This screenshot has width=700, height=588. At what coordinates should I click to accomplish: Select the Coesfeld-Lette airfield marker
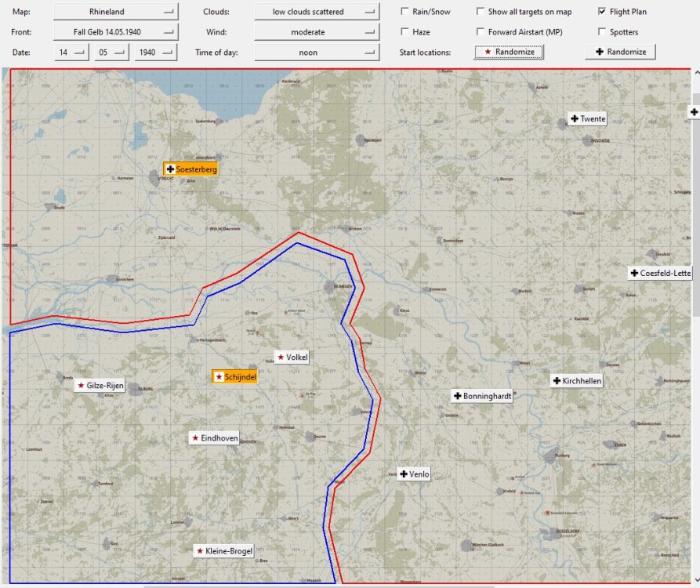tap(660, 273)
